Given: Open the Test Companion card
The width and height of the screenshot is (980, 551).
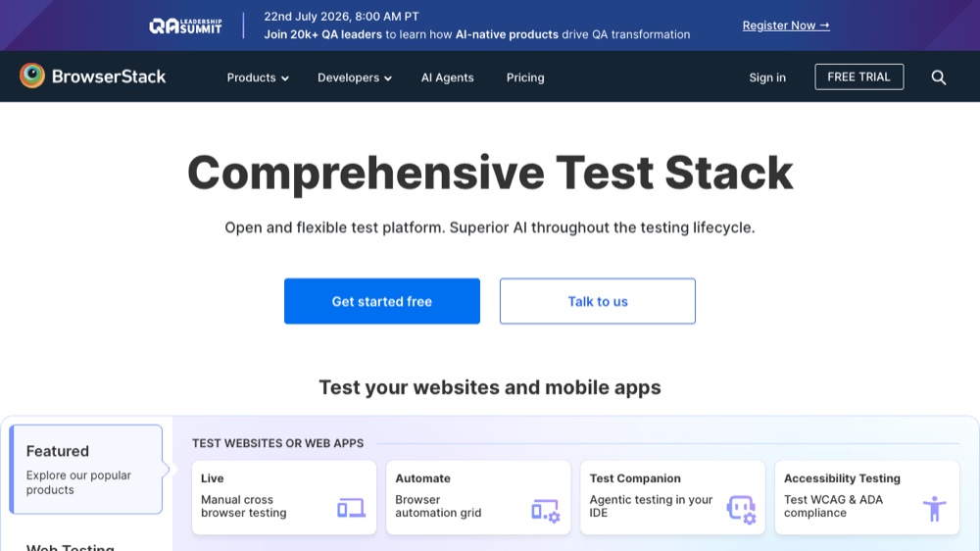Looking at the screenshot, I should [672, 498].
